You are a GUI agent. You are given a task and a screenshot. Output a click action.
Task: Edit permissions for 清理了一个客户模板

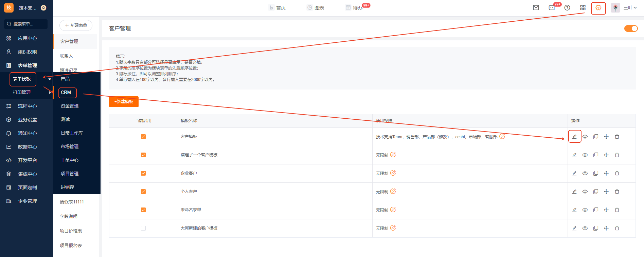click(x=393, y=155)
